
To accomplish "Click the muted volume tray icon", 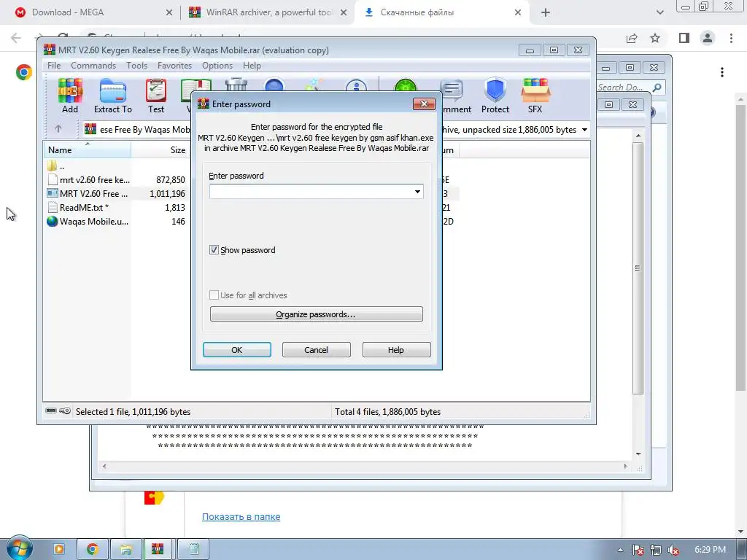I will (x=673, y=551).
